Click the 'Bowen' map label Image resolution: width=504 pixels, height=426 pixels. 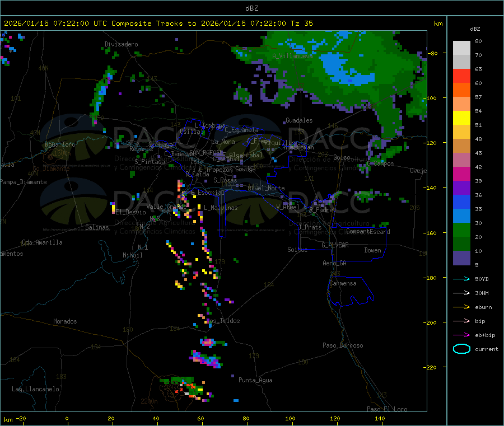pos(372,250)
